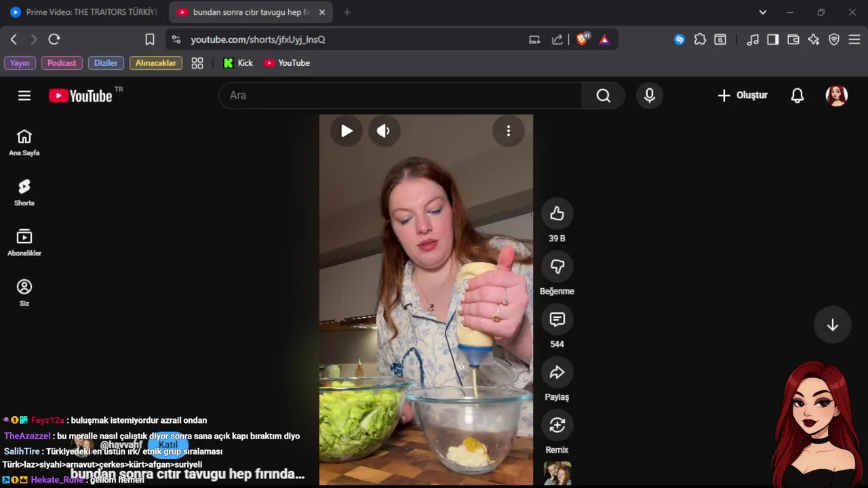Open the tab search dropdown chevron
The image size is (868, 488).
coord(763,12)
